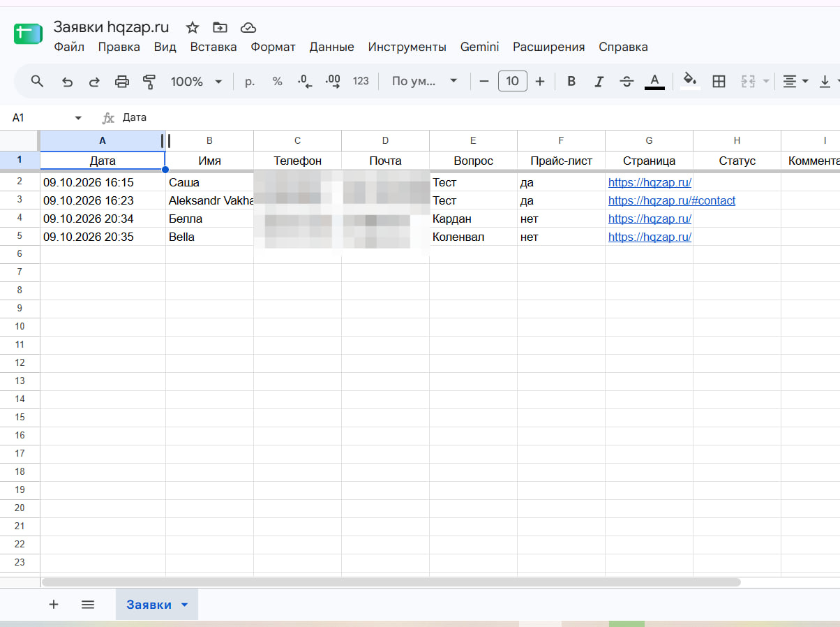Open the Данные menu
The height and width of the screenshot is (627, 840).
[x=332, y=47]
